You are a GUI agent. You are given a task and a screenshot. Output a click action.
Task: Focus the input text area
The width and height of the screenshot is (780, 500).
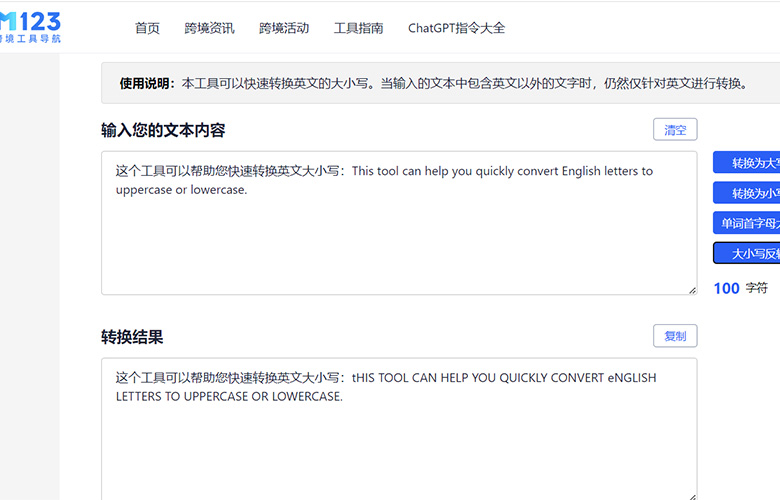click(399, 223)
